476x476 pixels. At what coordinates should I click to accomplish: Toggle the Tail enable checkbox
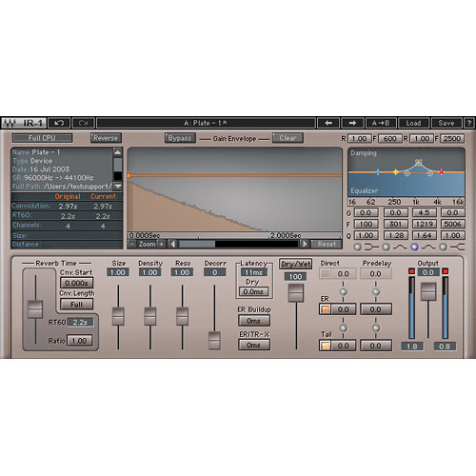[x=325, y=346]
